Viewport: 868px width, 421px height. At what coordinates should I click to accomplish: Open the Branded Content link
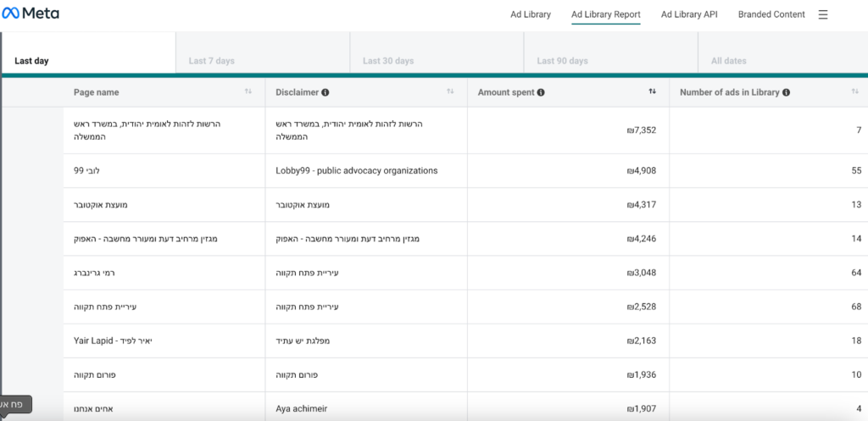(x=771, y=14)
